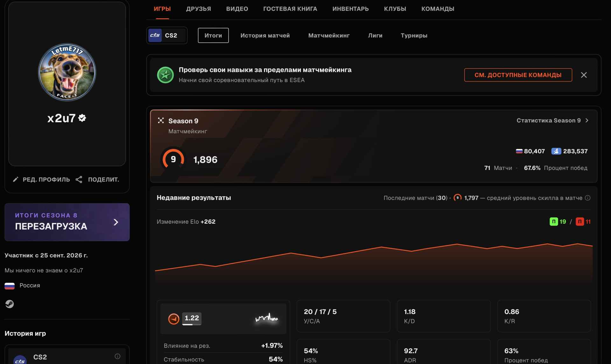Switch to the ДРУЗЬЯ tab
Screen dimensions: 611x364
pyautogui.click(x=198, y=9)
